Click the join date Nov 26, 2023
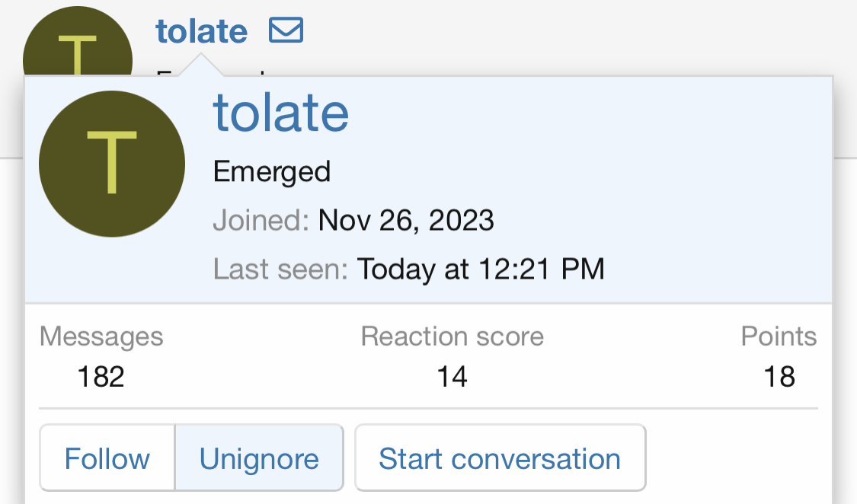Image resolution: width=857 pixels, height=504 pixels. 406,221
